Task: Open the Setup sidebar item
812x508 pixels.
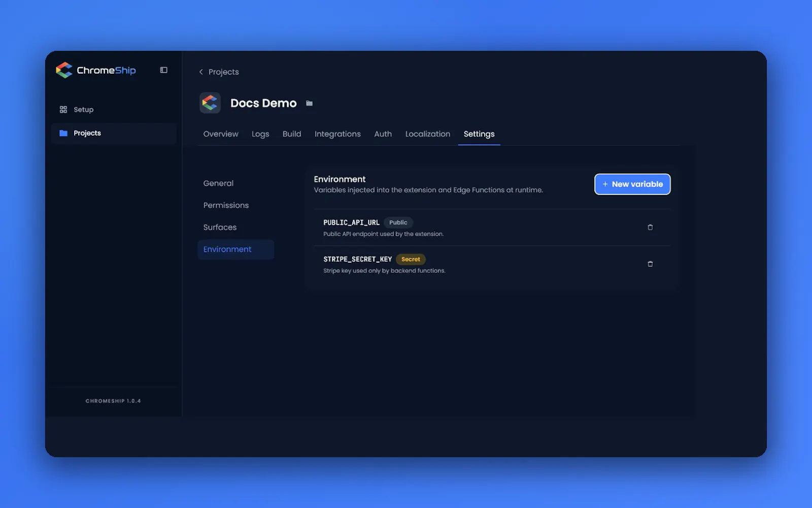Action: 114,110
